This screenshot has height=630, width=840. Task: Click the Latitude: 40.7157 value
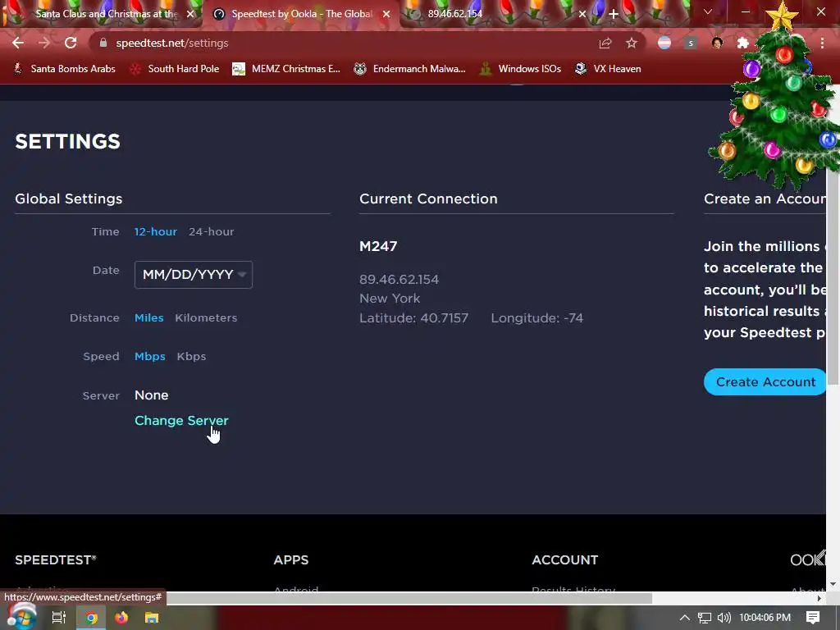pyautogui.click(x=413, y=317)
